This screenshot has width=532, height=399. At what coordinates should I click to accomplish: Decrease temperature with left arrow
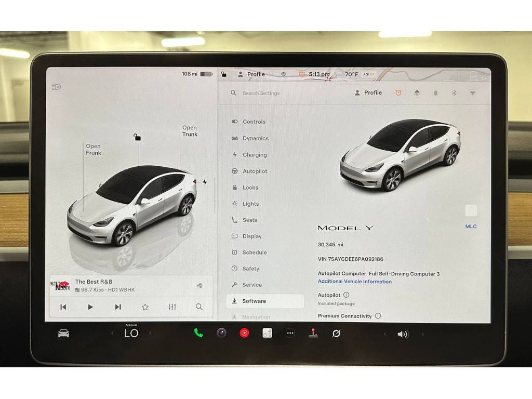113,334
